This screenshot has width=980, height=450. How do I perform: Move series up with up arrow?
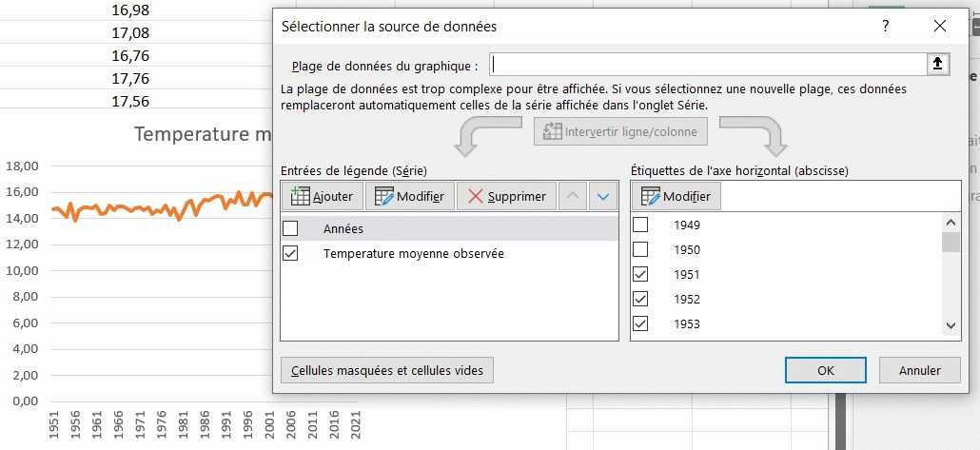573,196
